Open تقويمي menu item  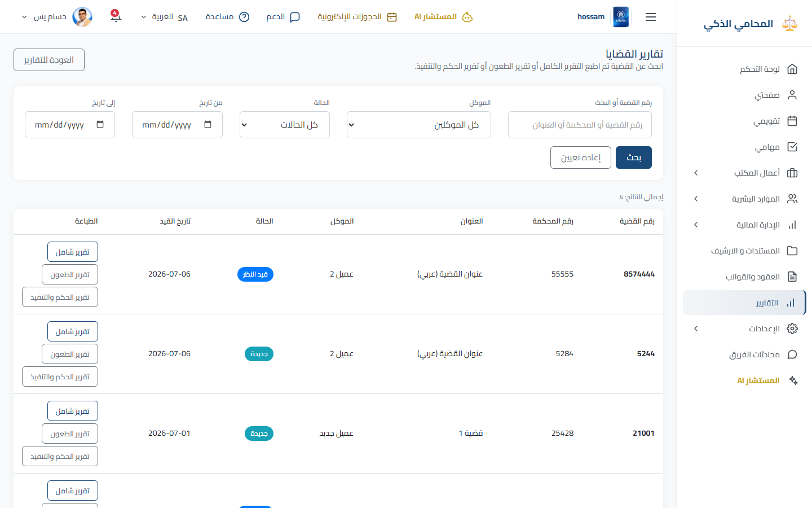pyautogui.click(x=744, y=121)
